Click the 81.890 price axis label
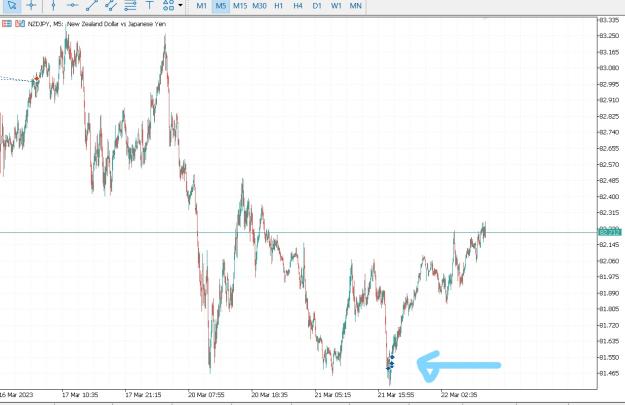Viewport: 625px width, 405px height. click(x=609, y=293)
